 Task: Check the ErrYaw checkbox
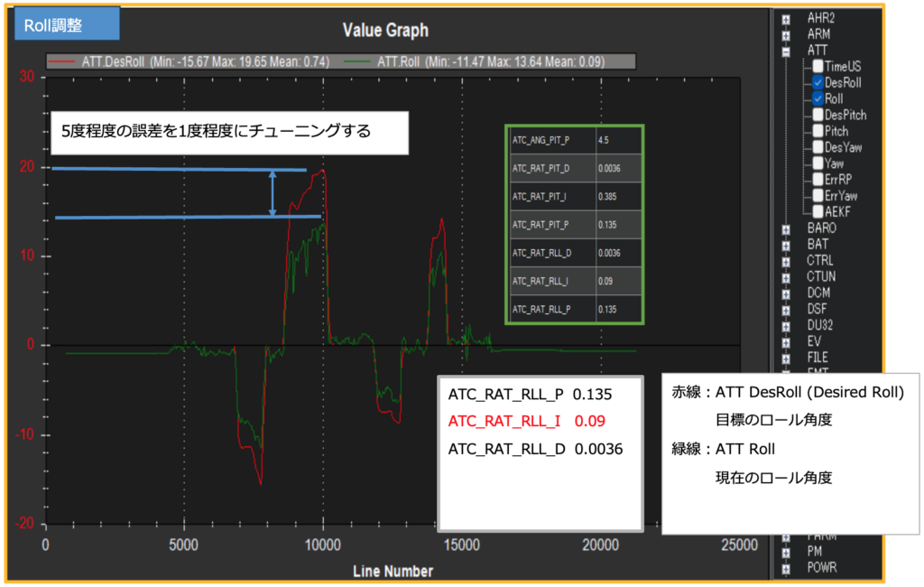pyautogui.click(x=818, y=195)
